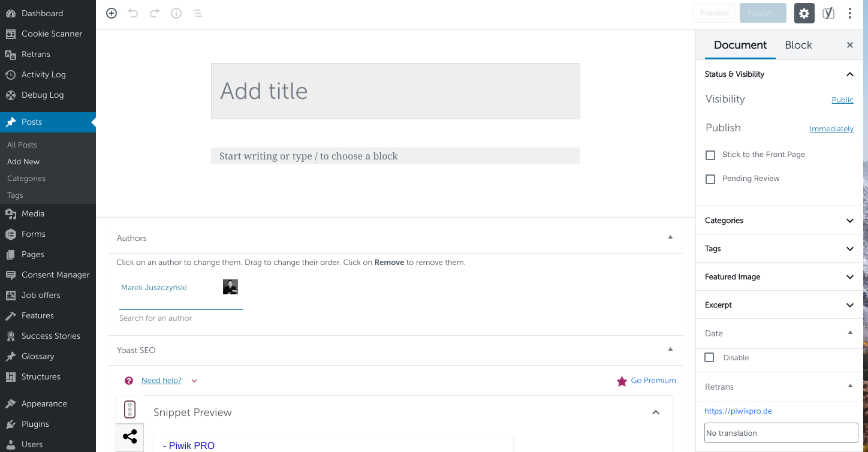Click the Go Premium link

[653, 381]
